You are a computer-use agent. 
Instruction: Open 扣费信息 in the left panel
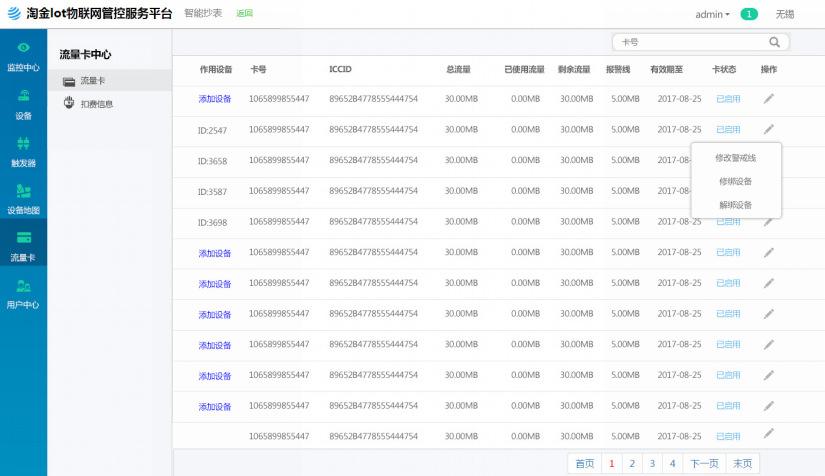tap(96, 103)
